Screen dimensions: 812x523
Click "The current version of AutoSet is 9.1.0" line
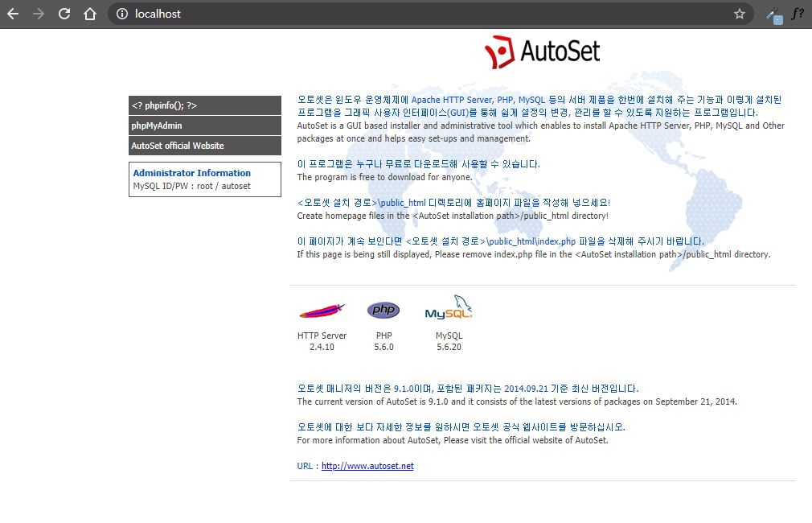[x=517, y=402]
